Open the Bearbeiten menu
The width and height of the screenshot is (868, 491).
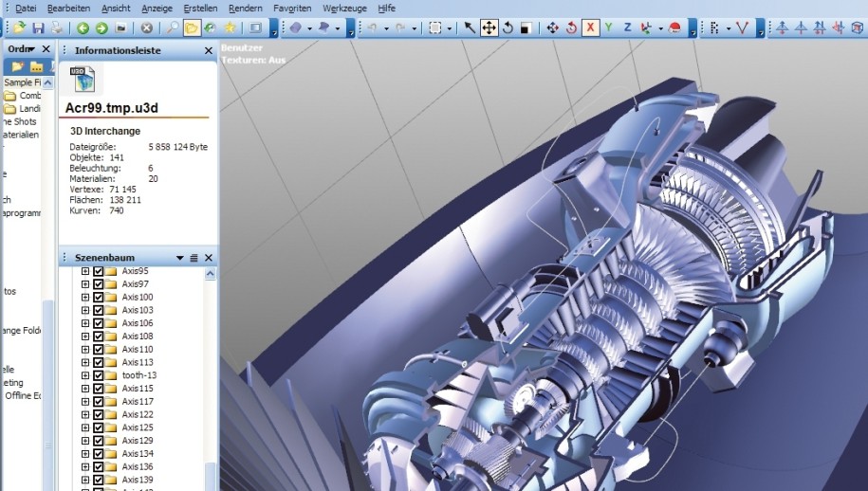pyautogui.click(x=68, y=9)
